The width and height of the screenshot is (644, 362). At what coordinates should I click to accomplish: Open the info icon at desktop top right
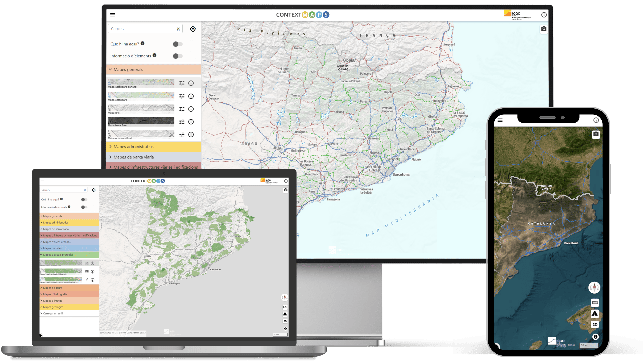point(544,15)
